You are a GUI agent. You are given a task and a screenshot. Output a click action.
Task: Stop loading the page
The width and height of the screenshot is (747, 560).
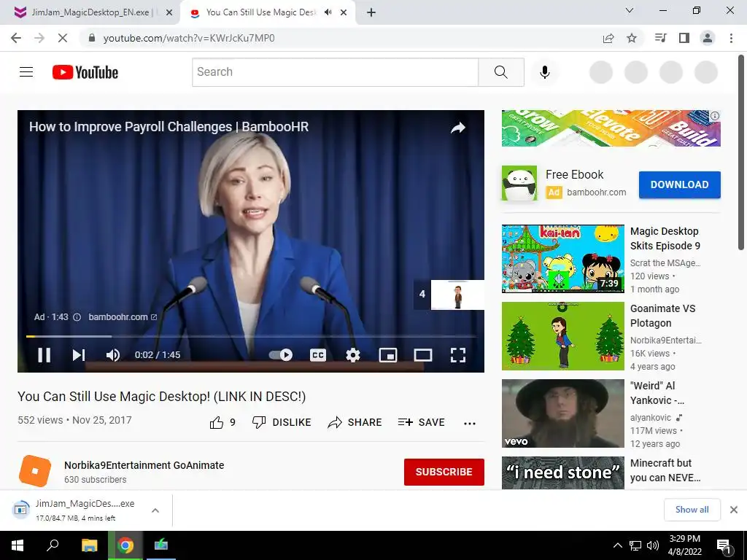tap(63, 38)
